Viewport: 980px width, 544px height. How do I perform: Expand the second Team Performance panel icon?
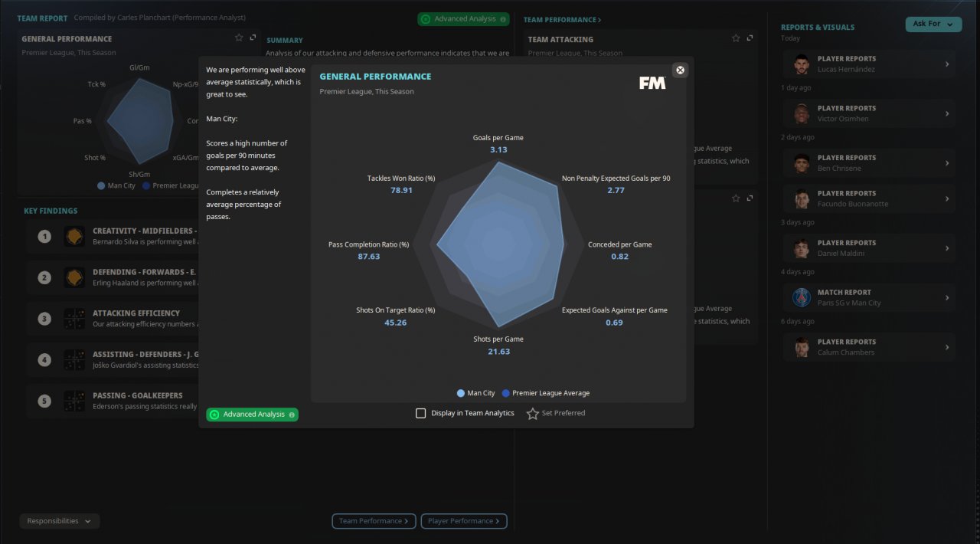click(x=750, y=198)
